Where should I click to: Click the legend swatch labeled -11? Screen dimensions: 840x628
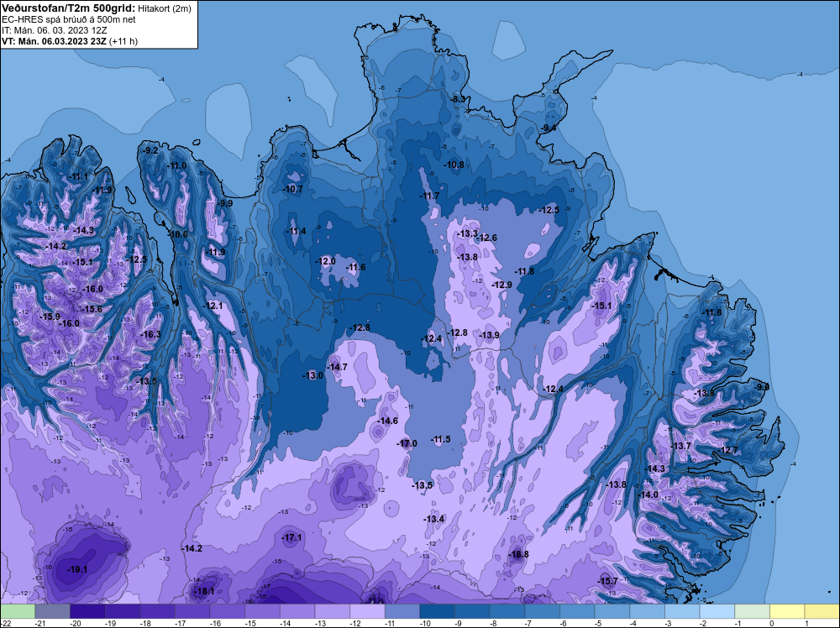[x=402, y=611]
